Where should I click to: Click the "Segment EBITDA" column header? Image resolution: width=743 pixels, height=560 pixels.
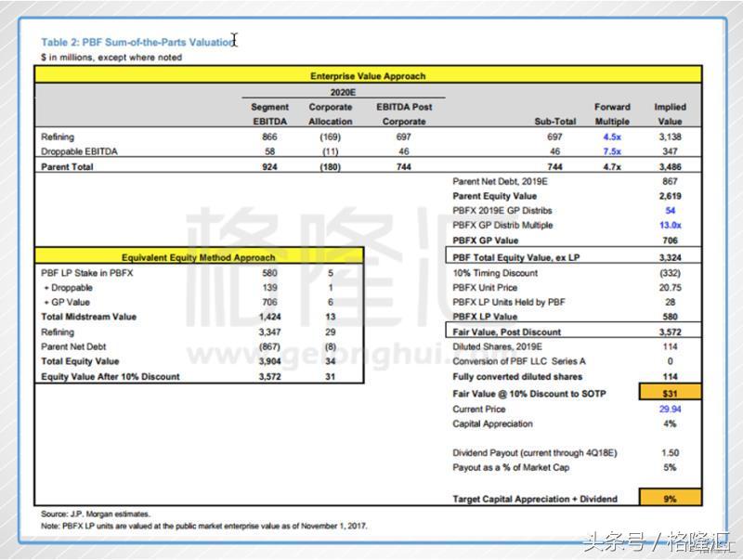click(269, 114)
